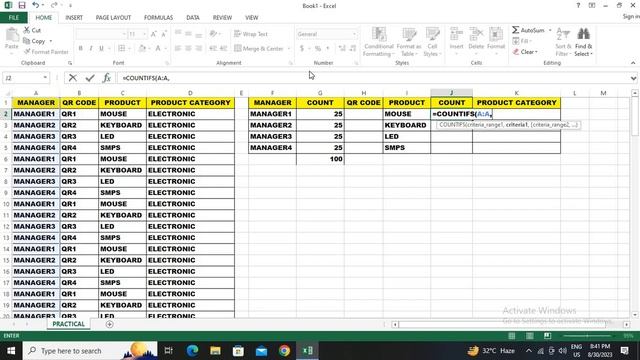The image size is (640, 360).
Task: Select the KEYBOARD cell in column I
Action: click(x=407, y=125)
